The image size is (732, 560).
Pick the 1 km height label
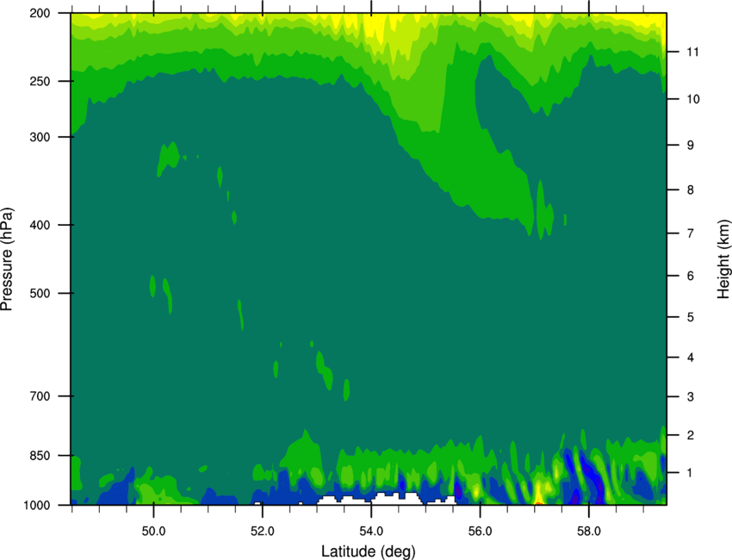click(691, 473)
